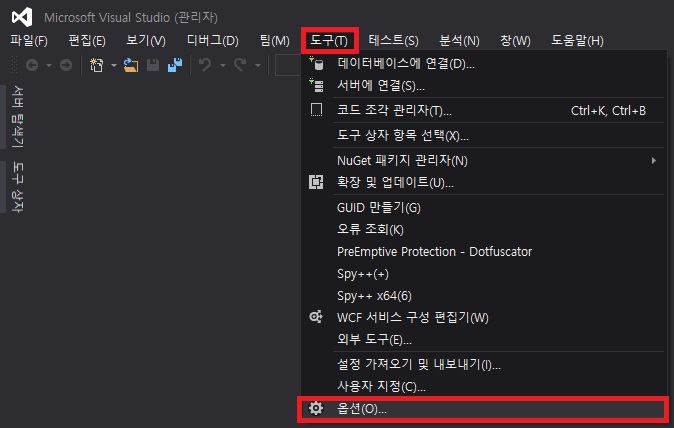This screenshot has width=674, height=428.
Task: Click the save all toolbar icon
Action: click(x=175, y=65)
